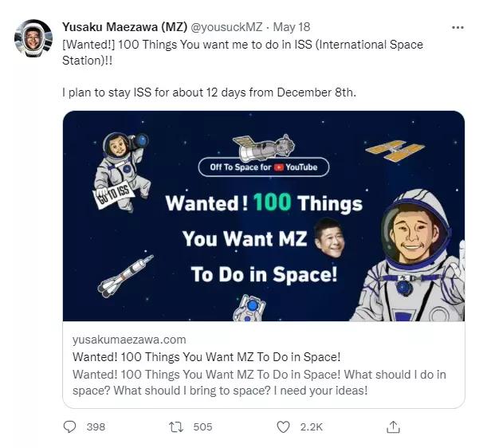Viewport: 483px width, 448px height.
Task: Click the 505 retweets count
Action: tap(202, 427)
